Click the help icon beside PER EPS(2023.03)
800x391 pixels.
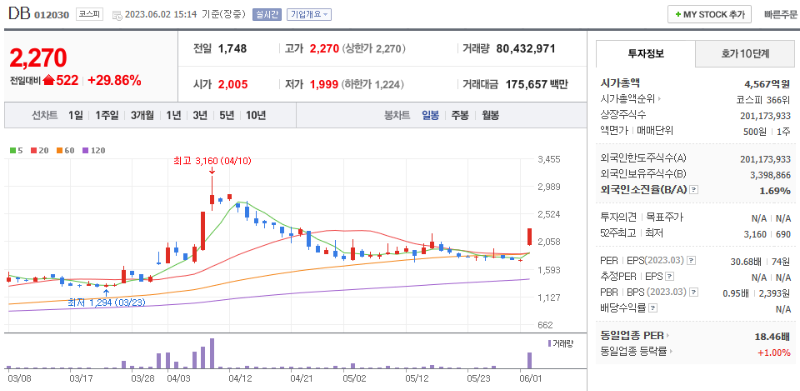point(691,261)
